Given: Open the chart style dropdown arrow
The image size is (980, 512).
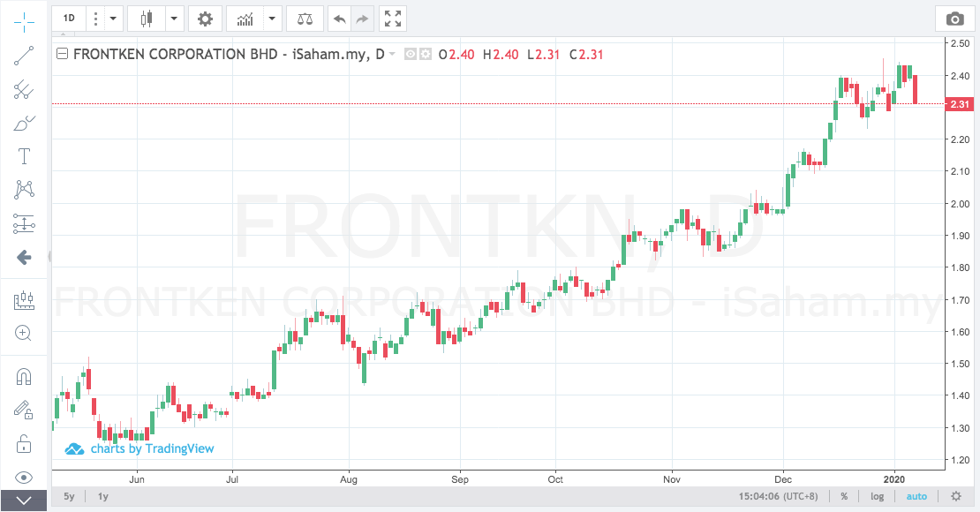Looking at the screenshot, I should pyautogui.click(x=175, y=19).
